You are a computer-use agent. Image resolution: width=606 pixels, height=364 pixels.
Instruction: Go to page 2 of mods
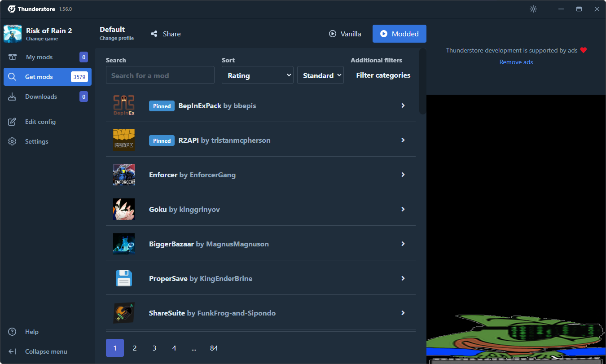[x=135, y=348]
